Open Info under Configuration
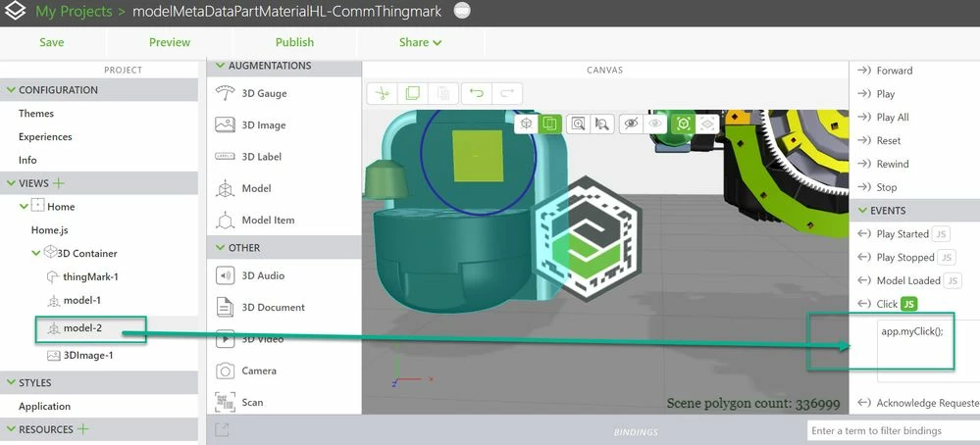 tap(27, 161)
